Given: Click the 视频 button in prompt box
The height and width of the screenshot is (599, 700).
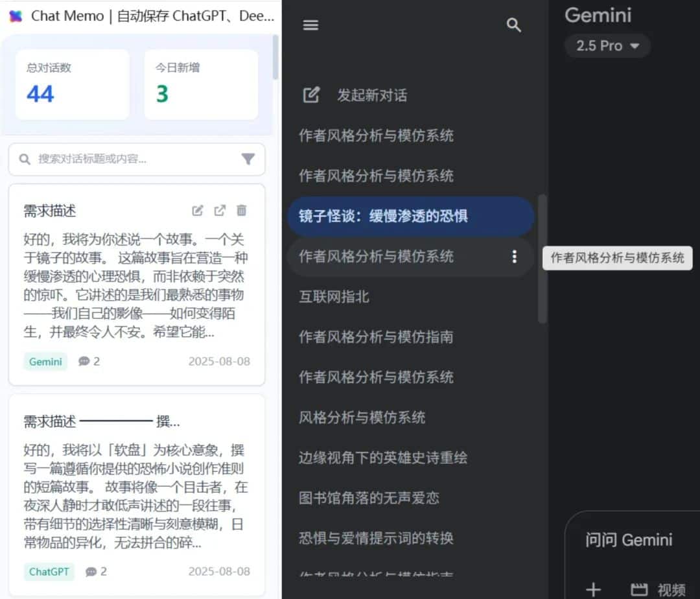Looking at the screenshot, I should pos(658,589).
